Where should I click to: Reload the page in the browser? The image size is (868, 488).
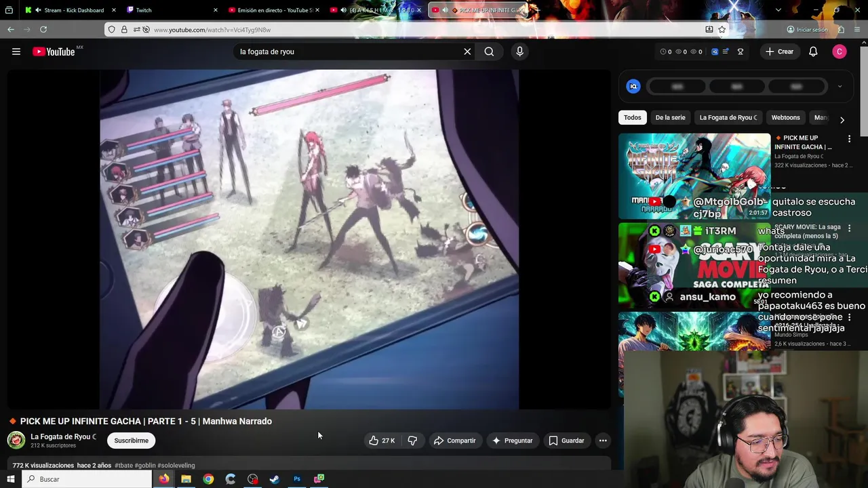click(43, 29)
